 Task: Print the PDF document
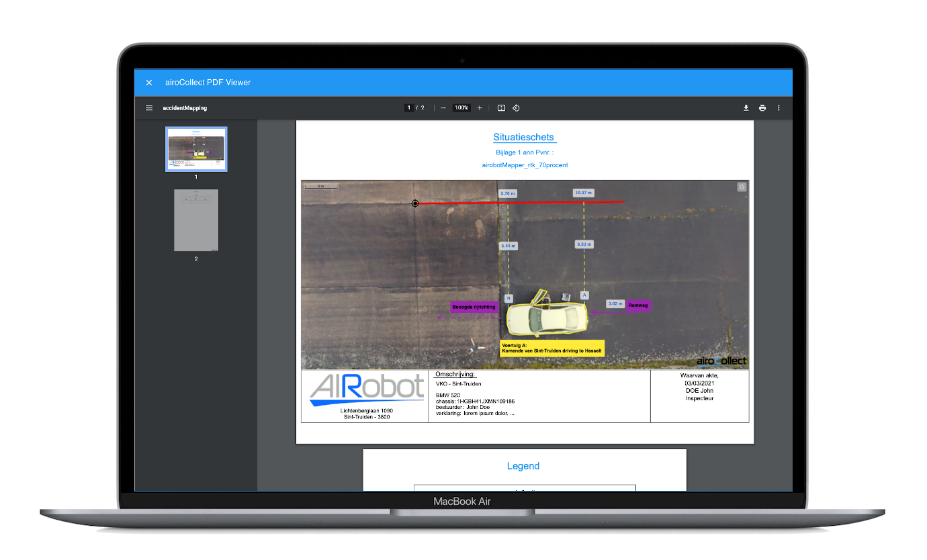click(762, 108)
